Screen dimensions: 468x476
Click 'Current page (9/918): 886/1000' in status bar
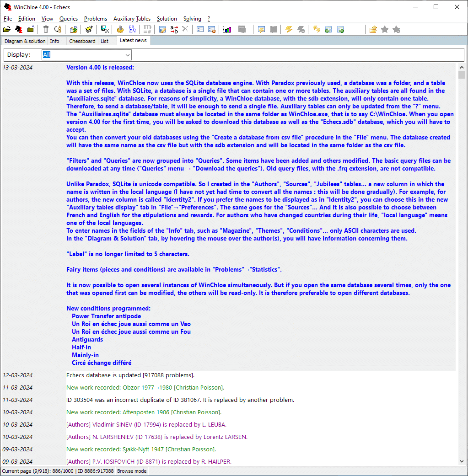(x=38, y=471)
